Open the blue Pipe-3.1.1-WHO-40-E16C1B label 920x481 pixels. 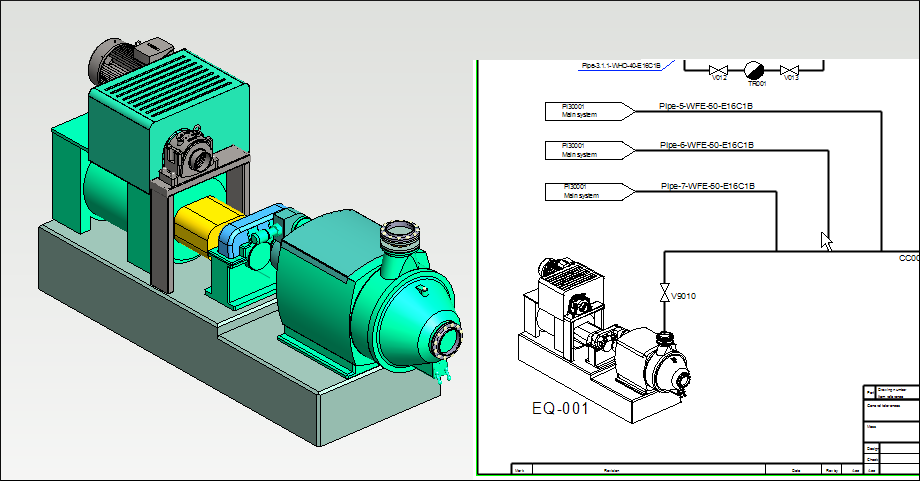[621, 65]
